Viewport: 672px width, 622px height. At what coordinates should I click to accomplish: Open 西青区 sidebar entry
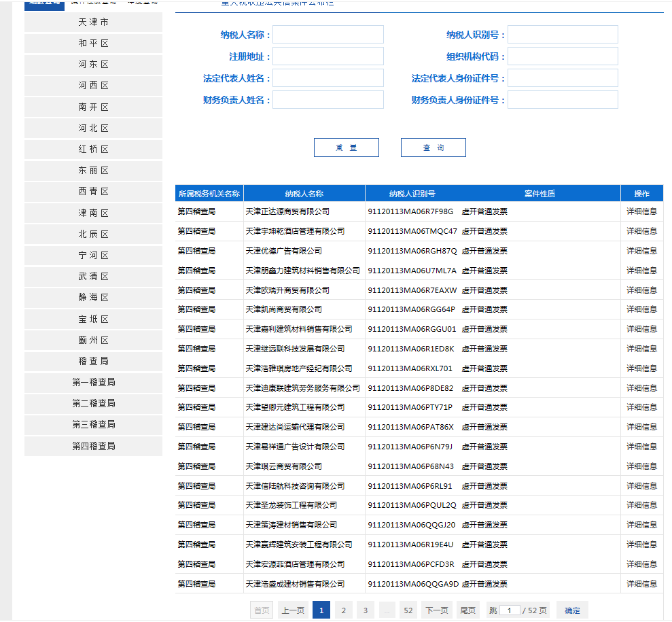click(94, 192)
